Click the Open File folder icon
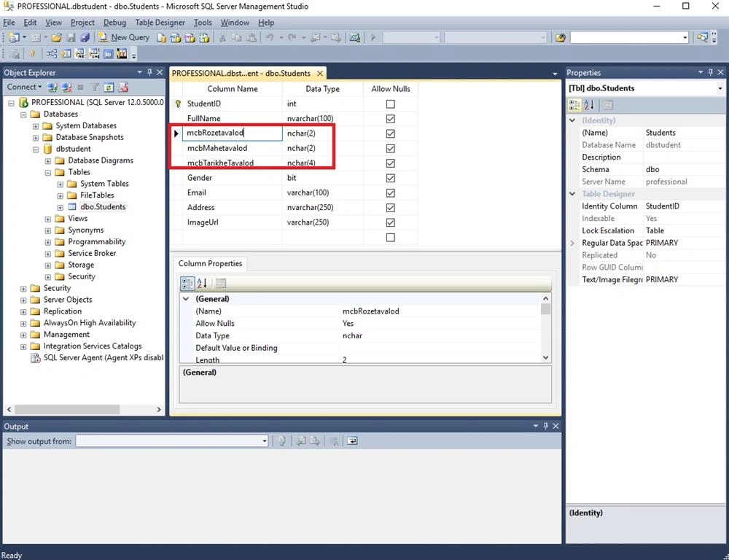 click(x=57, y=38)
